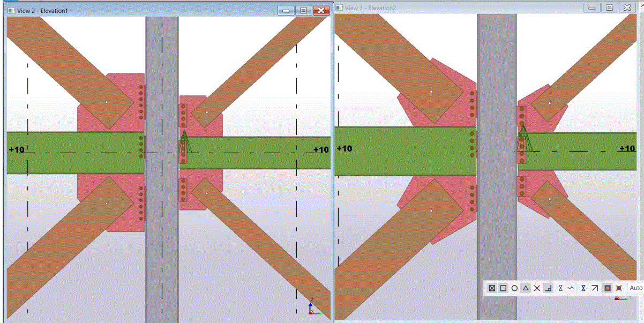Enable snap to center points circle icon
Viewport: 644px width, 323px height.
[514, 289]
